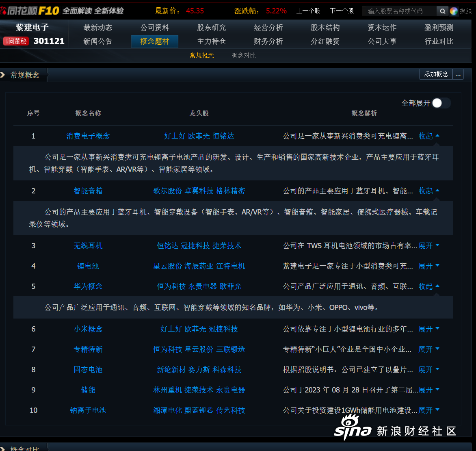Open the ellipsis more-options button

coord(458,74)
